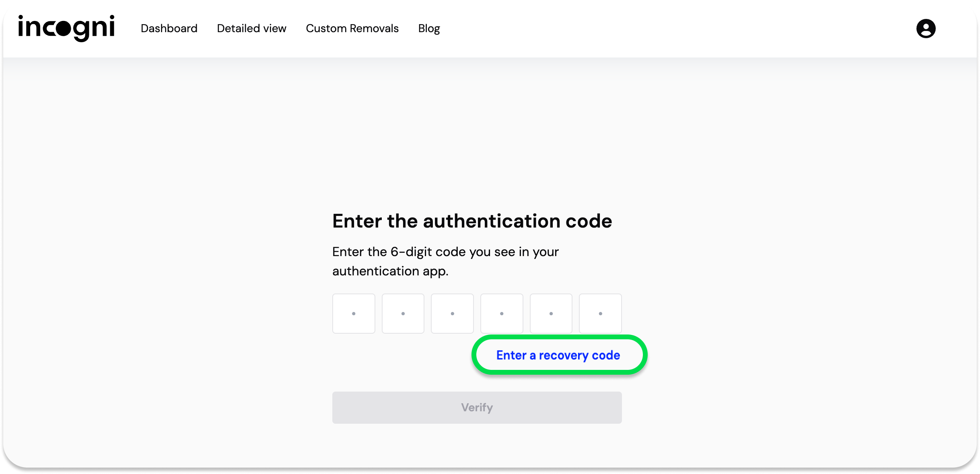Click the third digit code box
This screenshot has height=474, width=980.
click(452, 314)
